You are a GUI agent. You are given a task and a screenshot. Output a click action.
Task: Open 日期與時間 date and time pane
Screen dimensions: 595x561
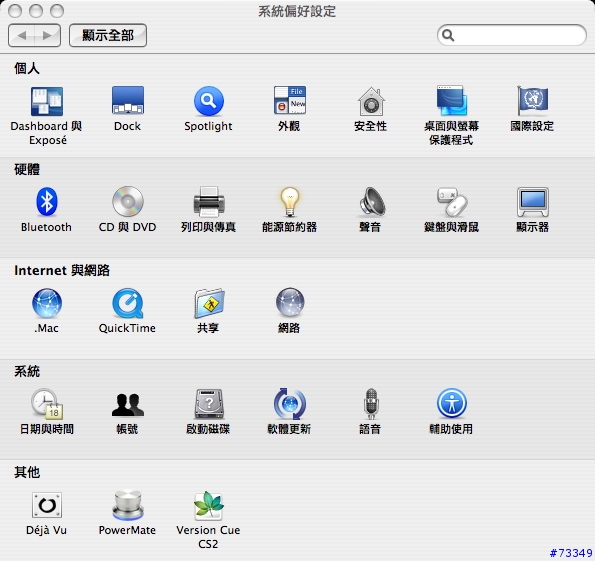47,404
